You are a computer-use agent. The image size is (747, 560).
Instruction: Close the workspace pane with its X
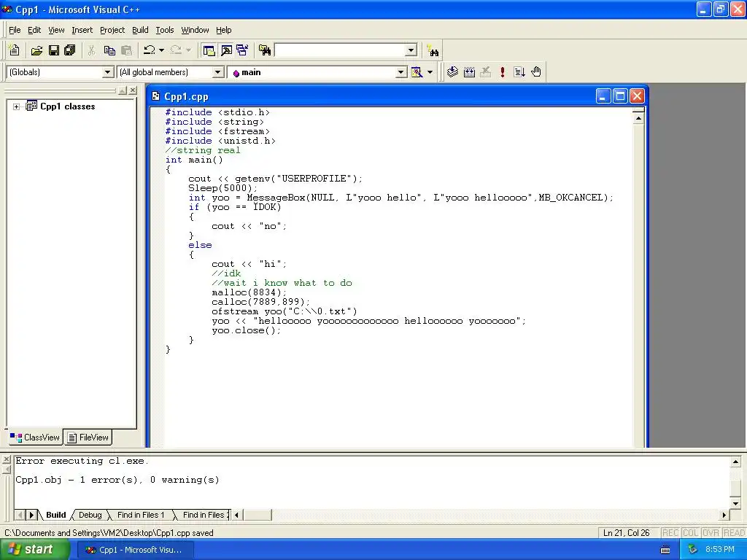[133, 90]
